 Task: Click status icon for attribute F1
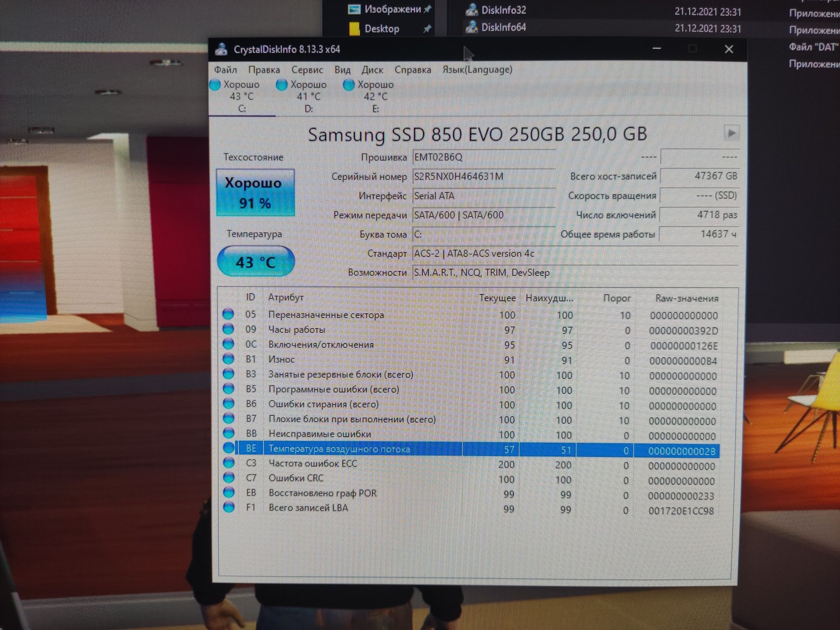pos(228,507)
